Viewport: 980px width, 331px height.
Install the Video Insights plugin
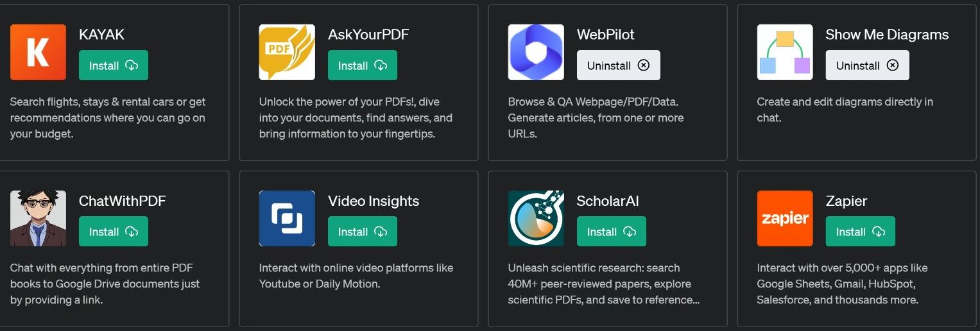click(363, 232)
